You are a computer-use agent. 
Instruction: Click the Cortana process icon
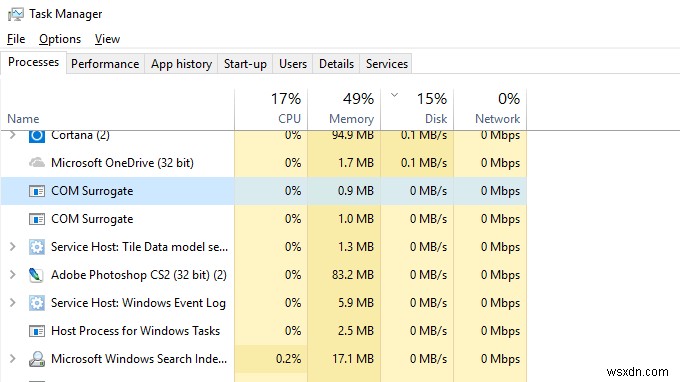(x=37, y=136)
